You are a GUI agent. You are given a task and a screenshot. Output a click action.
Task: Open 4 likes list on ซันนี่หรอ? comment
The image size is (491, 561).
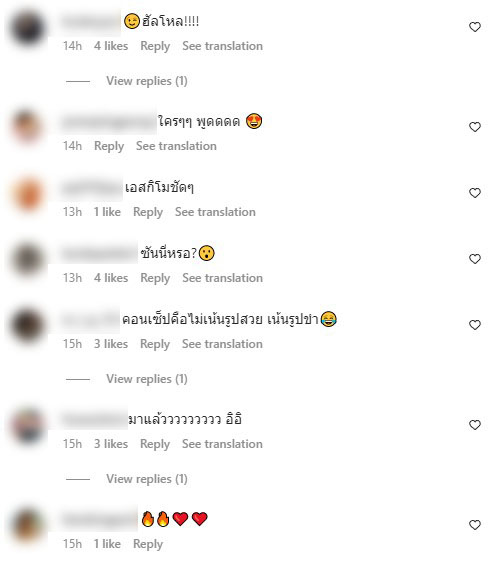point(111,278)
